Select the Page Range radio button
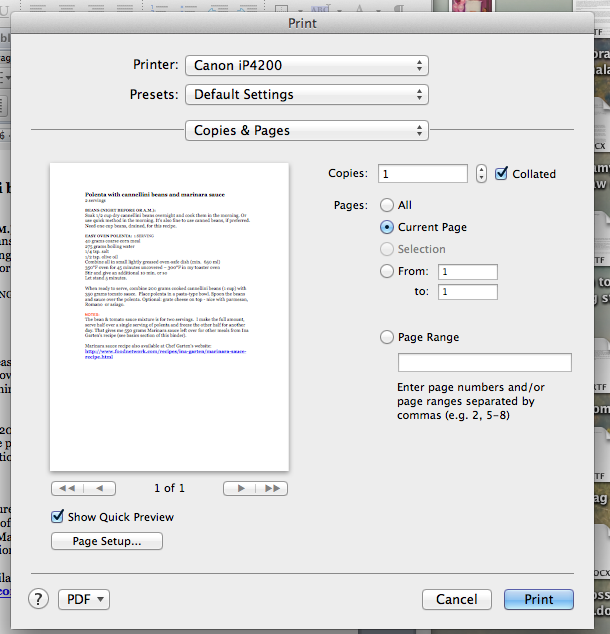610x634 pixels. coord(388,338)
